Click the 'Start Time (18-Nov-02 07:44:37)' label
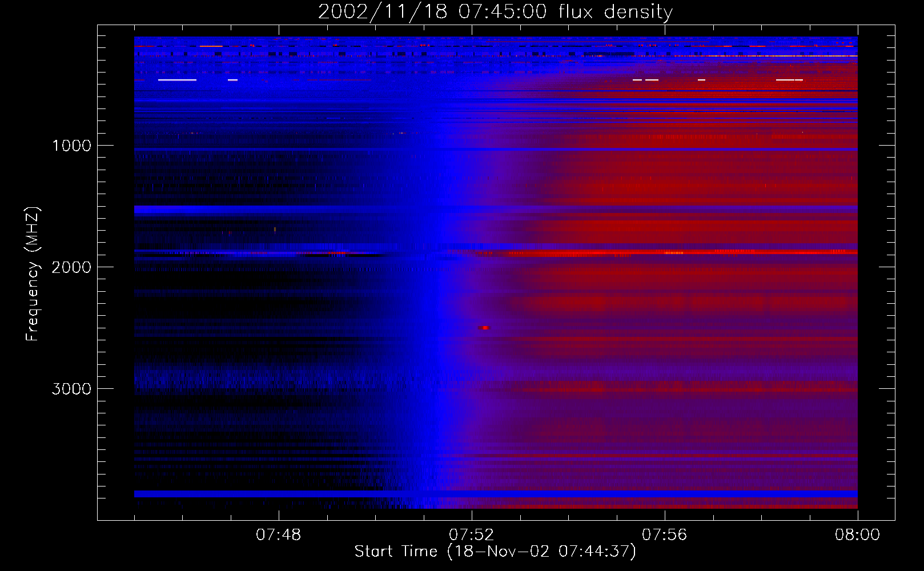 click(x=495, y=552)
